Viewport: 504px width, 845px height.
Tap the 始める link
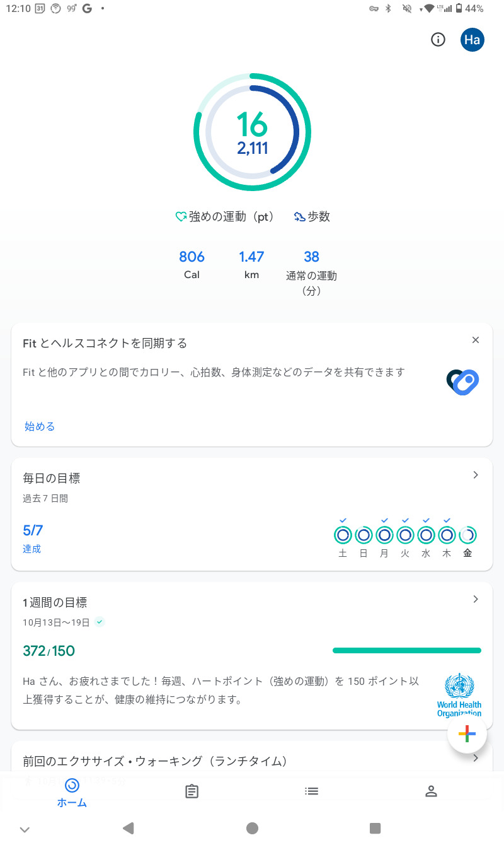pos(40,426)
